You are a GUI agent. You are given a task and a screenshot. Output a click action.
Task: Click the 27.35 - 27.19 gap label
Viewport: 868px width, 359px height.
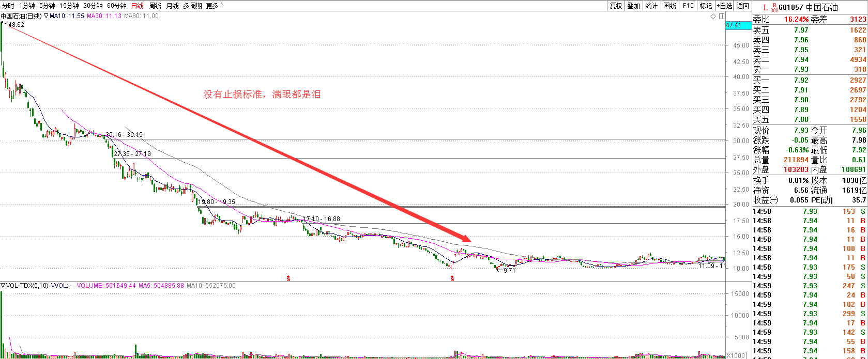click(132, 154)
